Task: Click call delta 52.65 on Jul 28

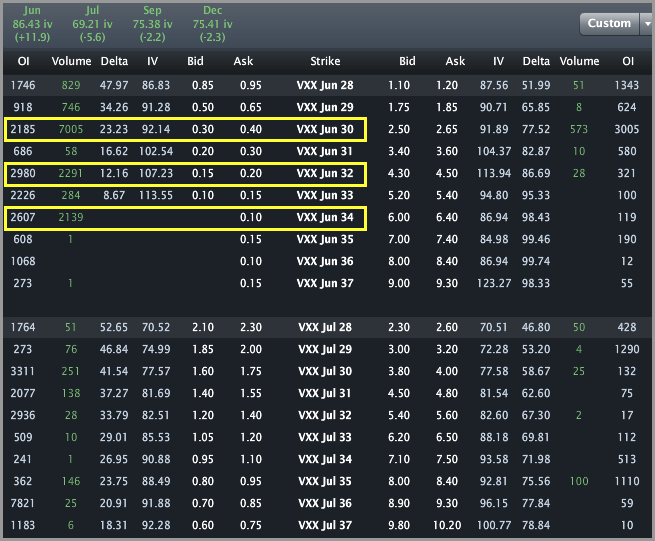Action: coord(114,327)
